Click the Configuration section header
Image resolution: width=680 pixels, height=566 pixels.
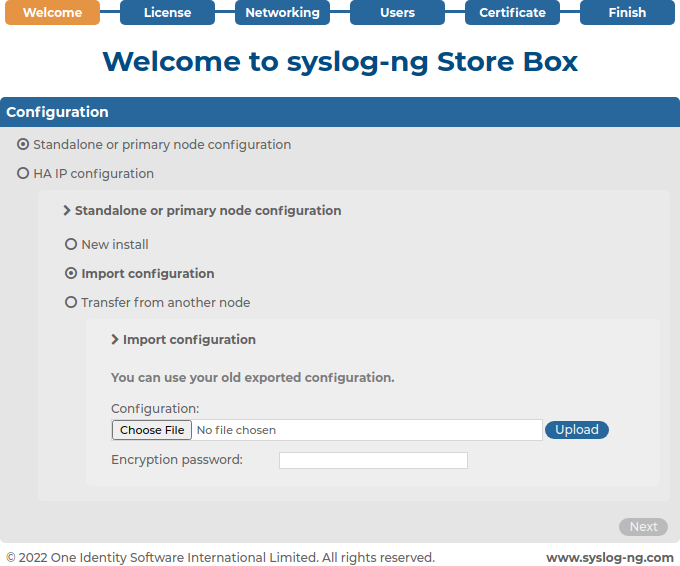point(340,112)
